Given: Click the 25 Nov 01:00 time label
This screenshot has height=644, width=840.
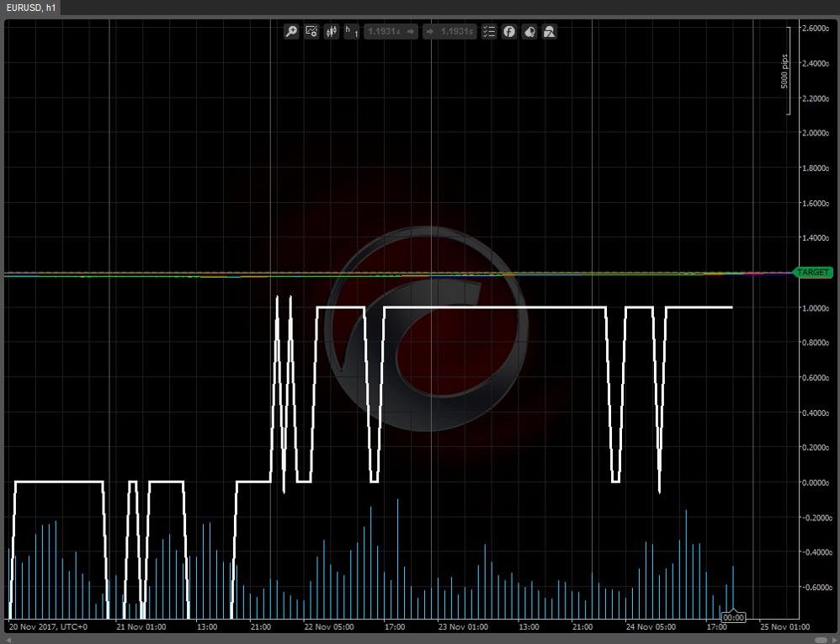Looking at the screenshot, I should pos(784,627).
